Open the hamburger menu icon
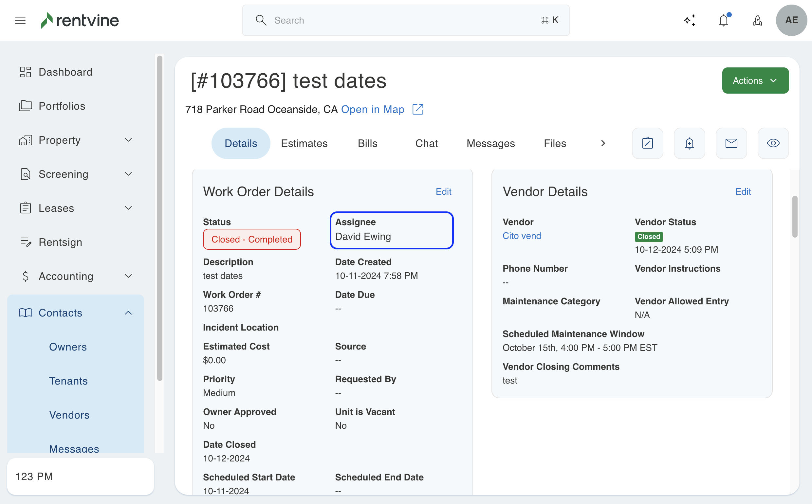Image resolution: width=812 pixels, height=504 pixels. click(20, 20)
